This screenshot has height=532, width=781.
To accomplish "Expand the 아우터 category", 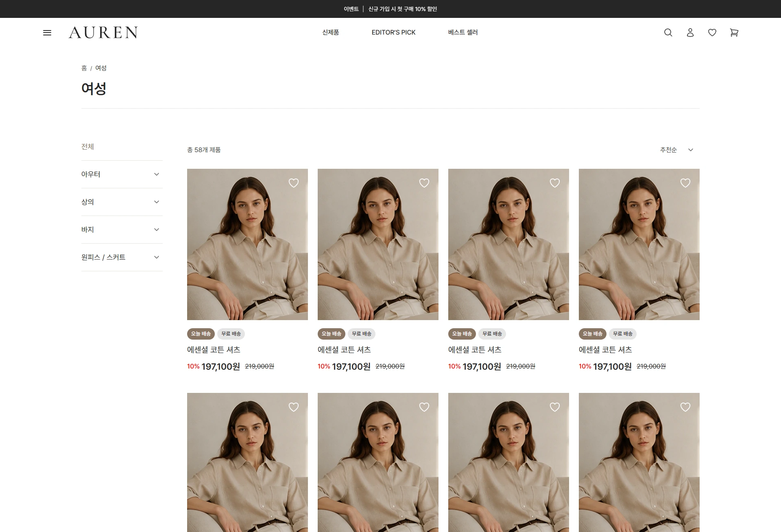I will (122, 174).
